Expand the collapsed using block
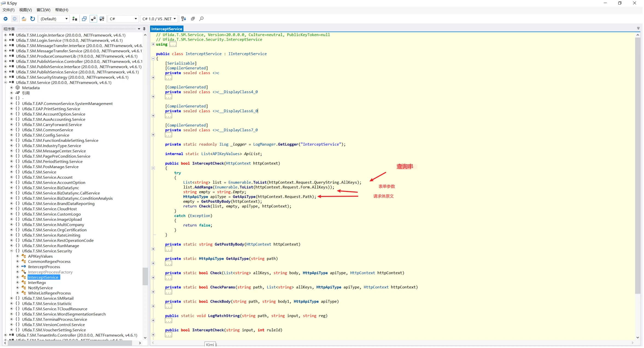The height and width of the screenshot is (348, 644). (153, 44)
